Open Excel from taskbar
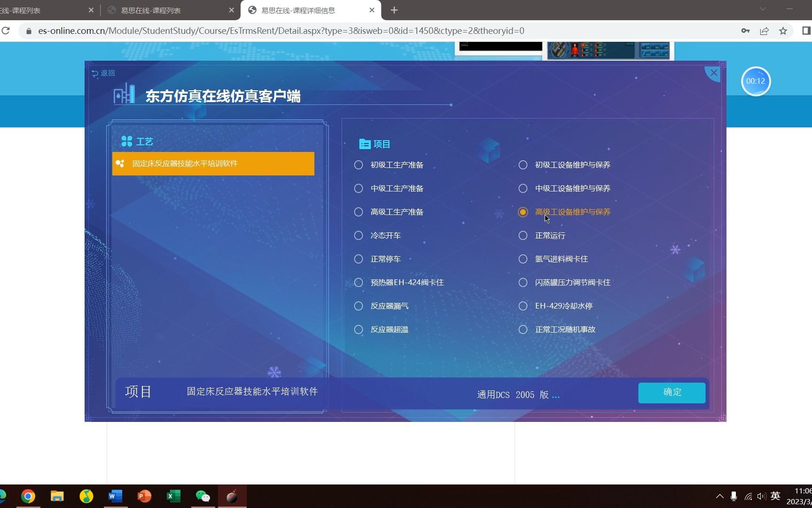812x508 pixels. [x=174, y=496]
